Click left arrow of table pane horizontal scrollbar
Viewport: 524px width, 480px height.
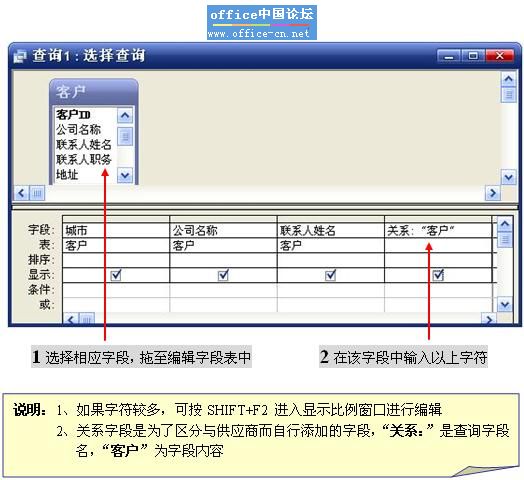tap(21, 193)
